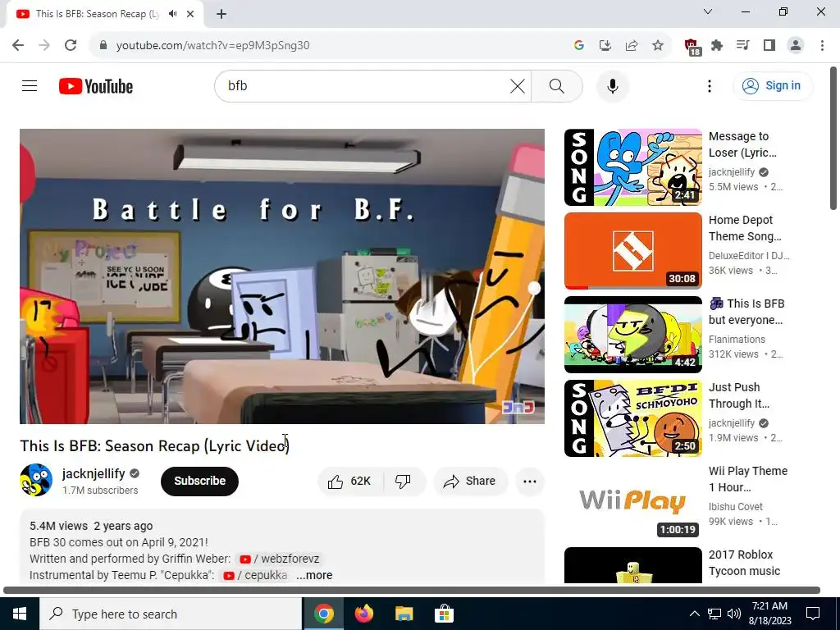Click install app icon in address bar
Screen dimensions: 840x630
605,45
